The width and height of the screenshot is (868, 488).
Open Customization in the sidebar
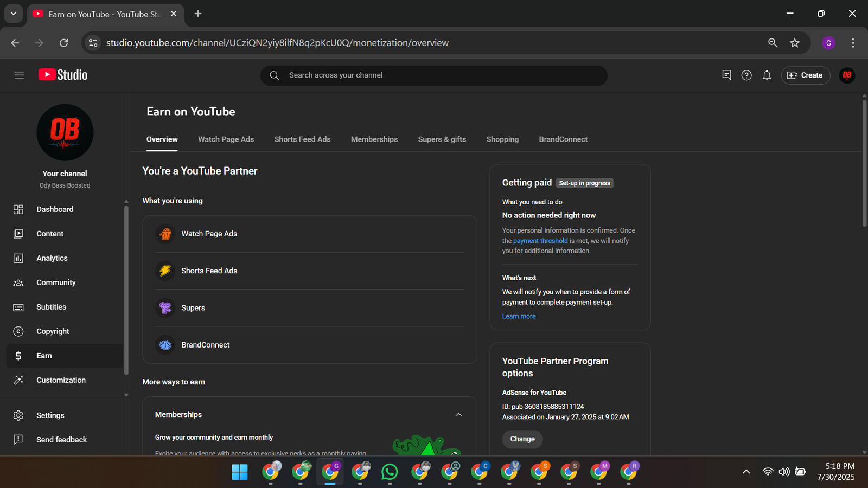coord(65,380)
